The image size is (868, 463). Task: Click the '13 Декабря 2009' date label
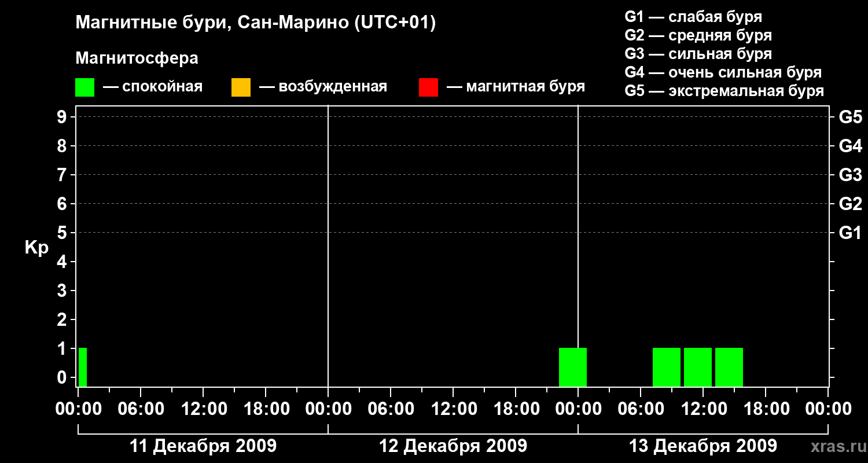[x=703, y=446]
